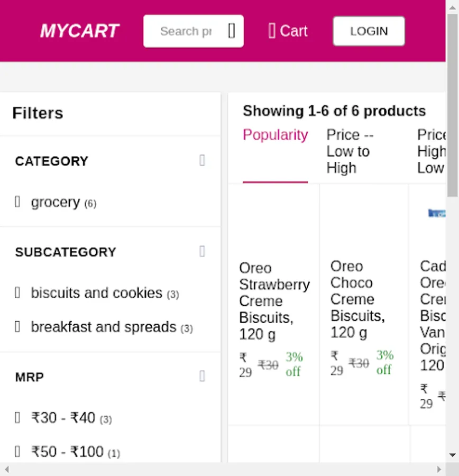Open the Cart icon
The image size is (459, 476).
pos(272,31)
